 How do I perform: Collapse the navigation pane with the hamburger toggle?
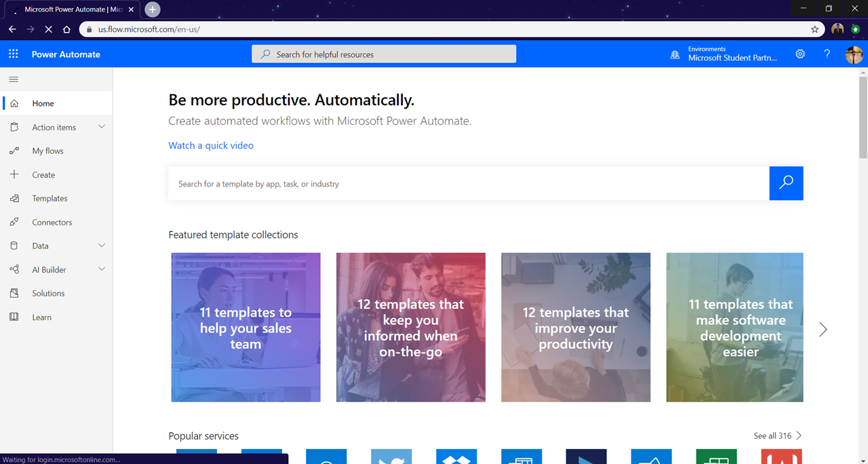tap(13, 79)
